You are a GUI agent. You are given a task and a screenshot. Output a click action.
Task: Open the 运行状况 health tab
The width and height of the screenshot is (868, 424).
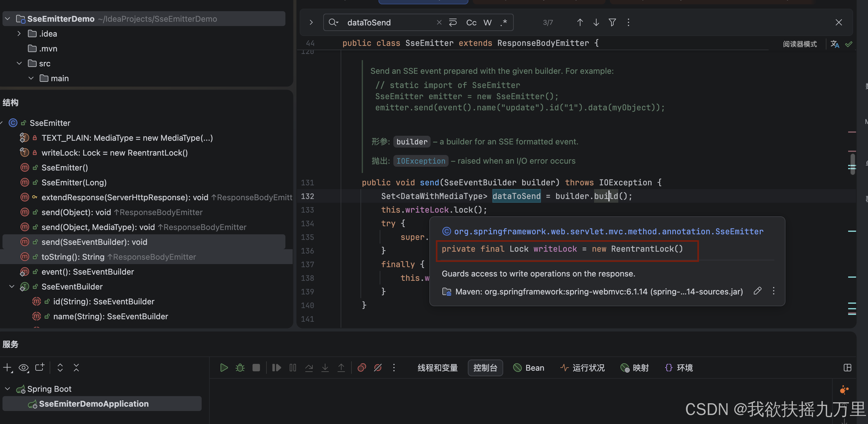(582, 367)
